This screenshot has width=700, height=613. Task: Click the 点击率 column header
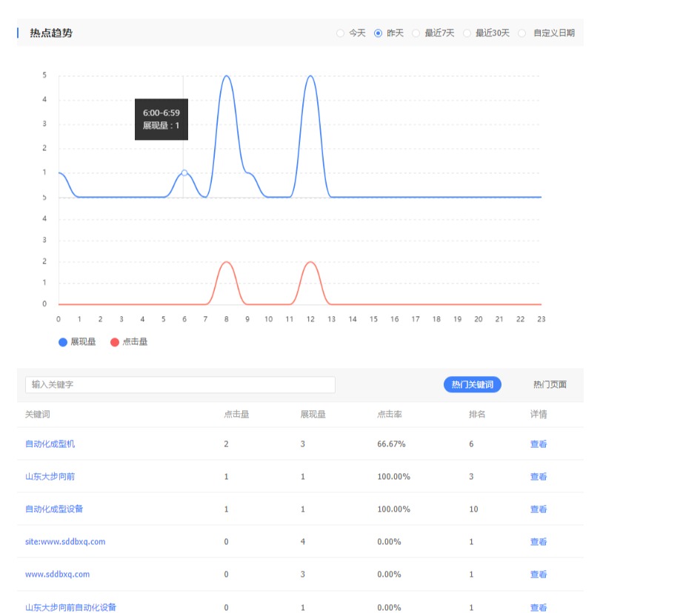(x=390, y=414)
